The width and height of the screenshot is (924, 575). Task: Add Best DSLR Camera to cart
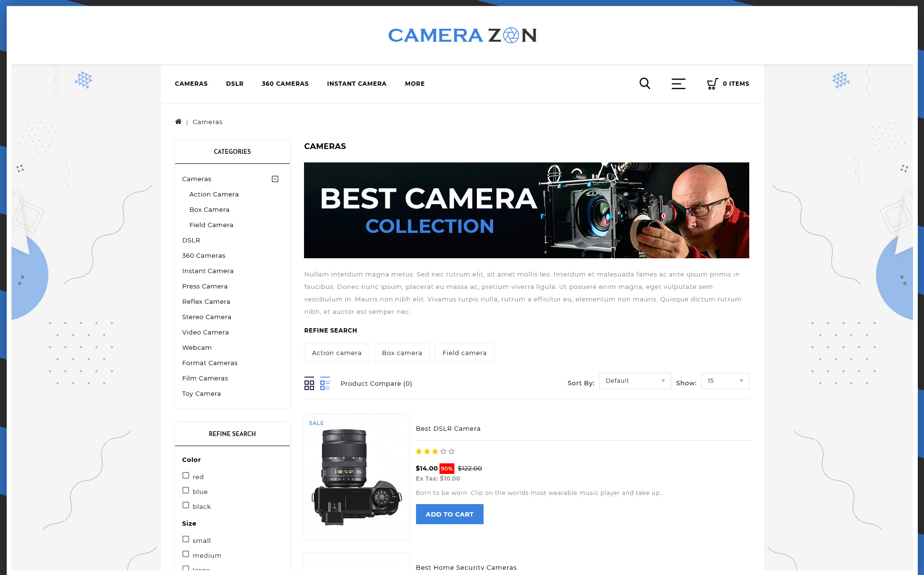click(x=450, y=514)
